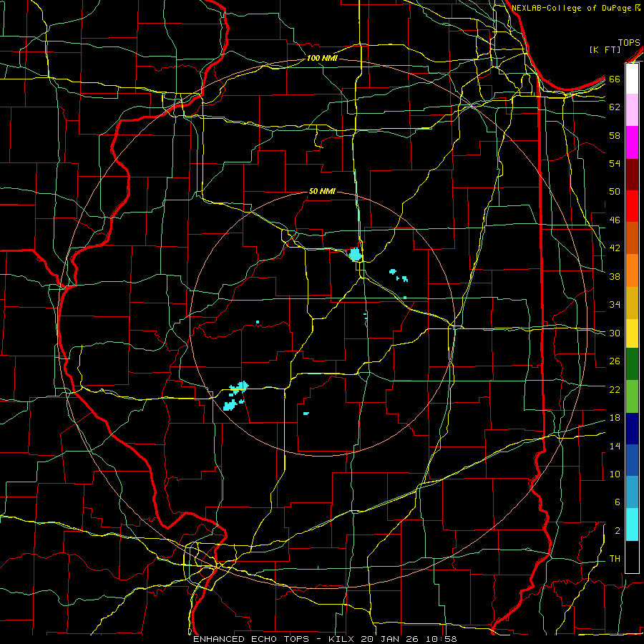The image size is (644, 644).
Task: Click the gold 34 kft legend swatch
Action: (x=632, y=303)
